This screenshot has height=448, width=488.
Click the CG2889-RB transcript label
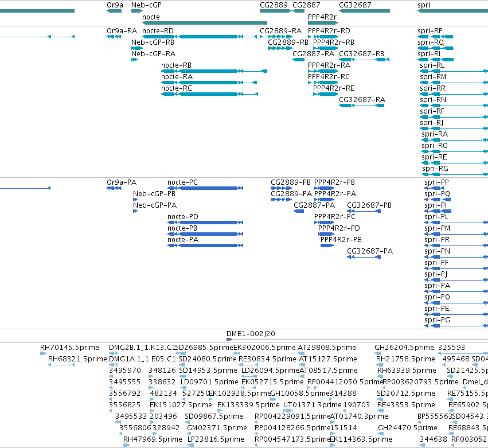coord(288,42)
